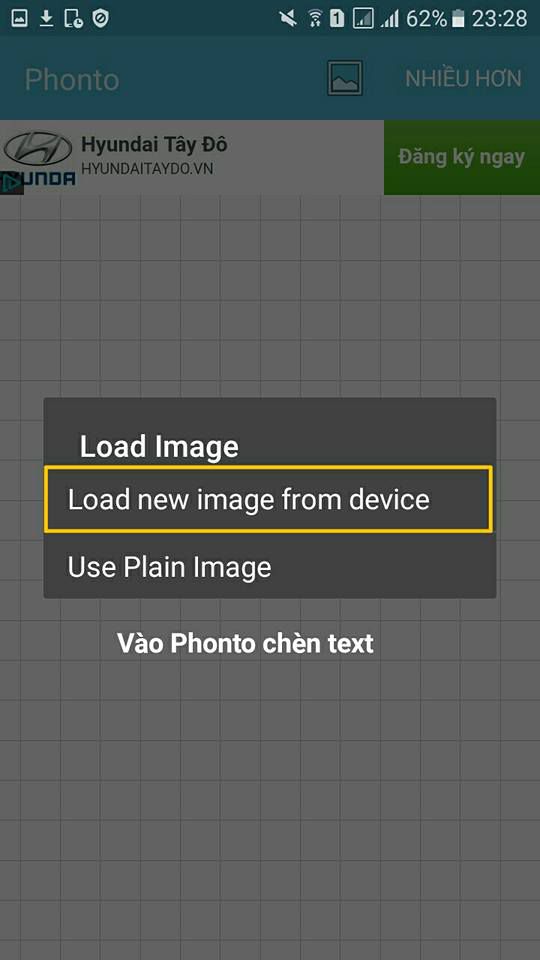Tap the SIM 1 indicator icon
Image resolution: width=540 pixels, height=960 pixels.
(x=337, y=19)
